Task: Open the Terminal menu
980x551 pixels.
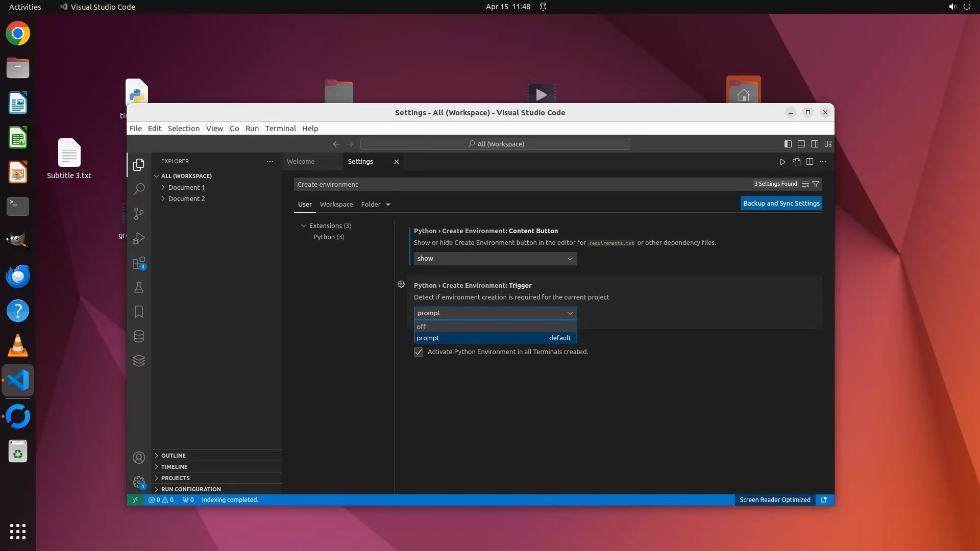Action: (280, 129)
